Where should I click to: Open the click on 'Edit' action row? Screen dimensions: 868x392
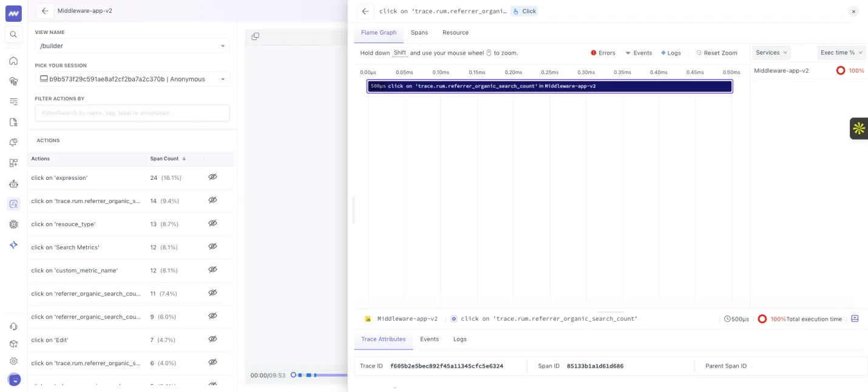pyautogui.click(x=131, y=340)
